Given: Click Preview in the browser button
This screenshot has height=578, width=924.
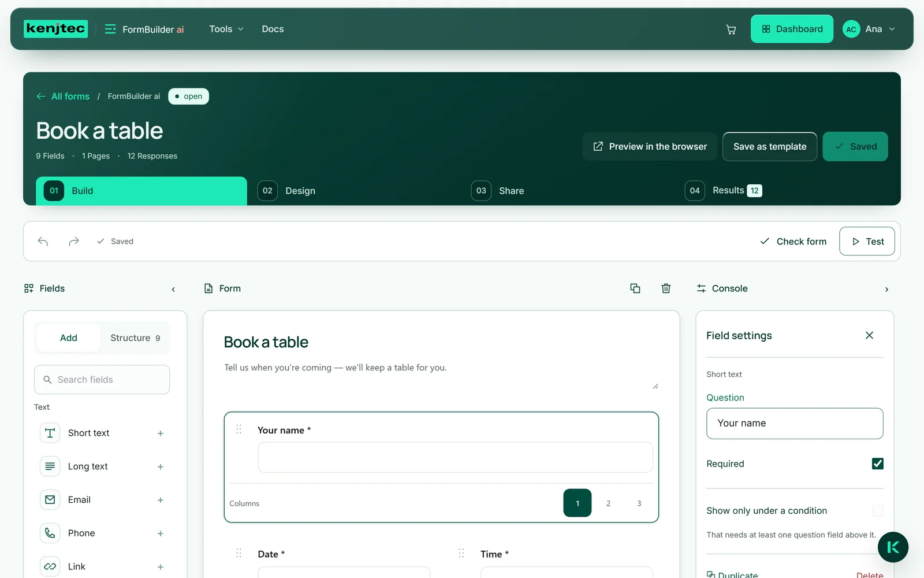Looking at the screenshot, I should [650, 147].
